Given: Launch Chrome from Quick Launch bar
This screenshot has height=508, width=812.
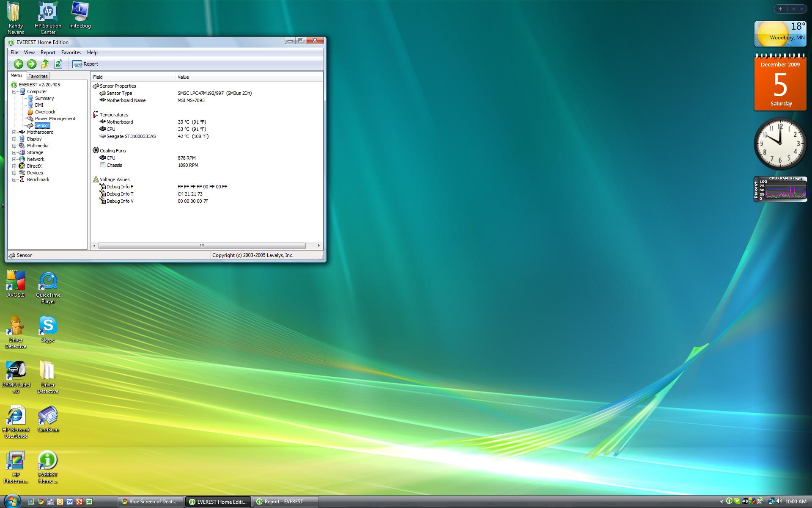Looking at the screenshot, I should (41, 502).
